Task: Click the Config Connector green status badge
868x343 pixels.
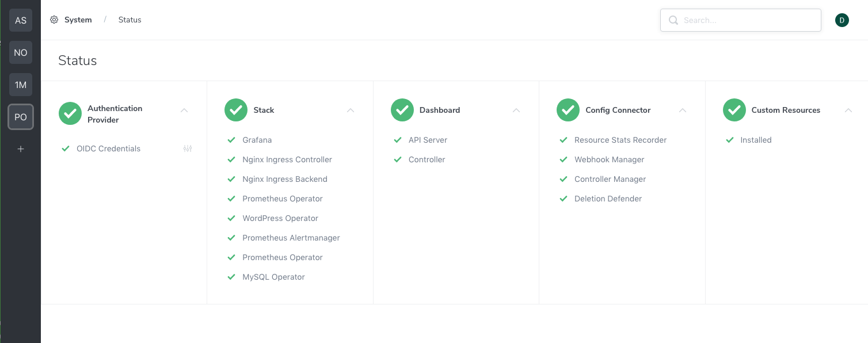Action: pos(568,110)
